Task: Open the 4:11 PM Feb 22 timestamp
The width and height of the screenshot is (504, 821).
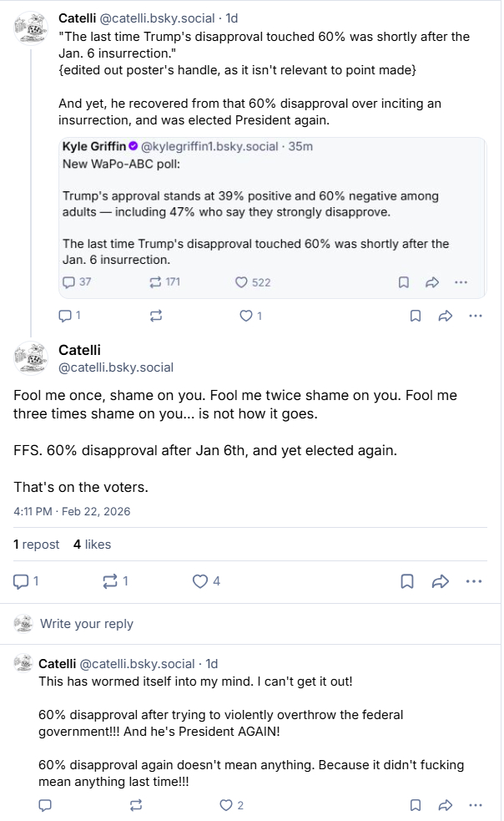Action: tap(72, 511)
